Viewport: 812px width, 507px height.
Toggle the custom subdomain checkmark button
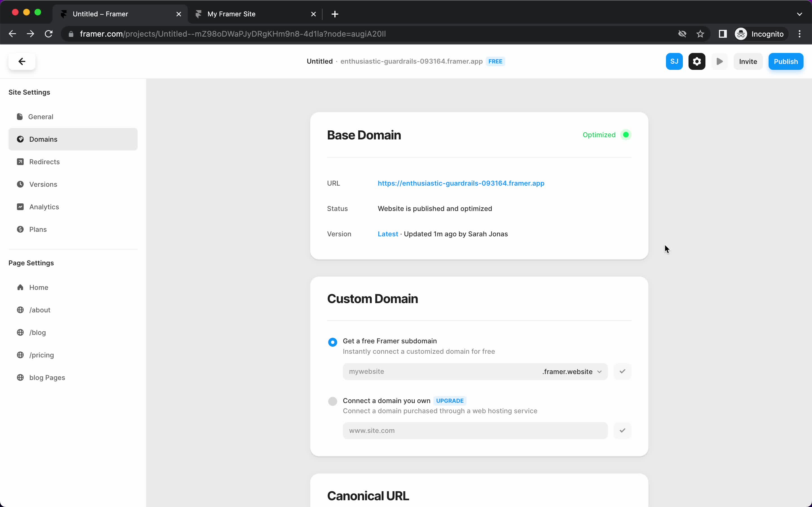pyautogui.click(x=621, y=371)
